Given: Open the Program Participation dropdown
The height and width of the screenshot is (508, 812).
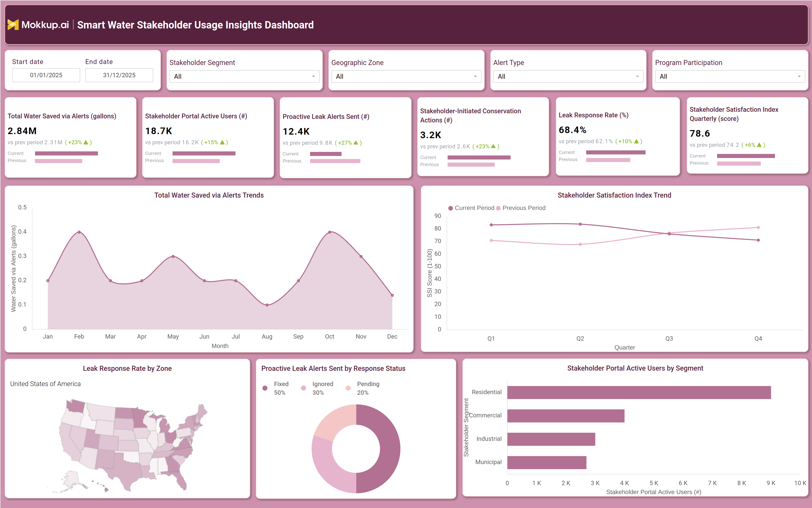Looking at the screenshot, I should [730, 77].
